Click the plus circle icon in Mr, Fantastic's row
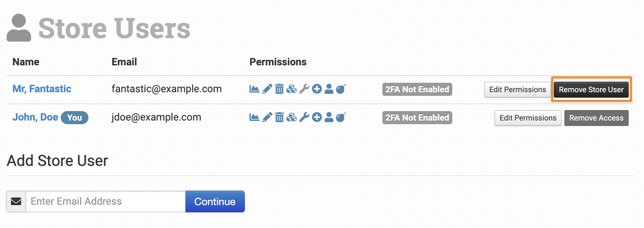644x228 pixels. pyautogui.click(x=317, y=89)
